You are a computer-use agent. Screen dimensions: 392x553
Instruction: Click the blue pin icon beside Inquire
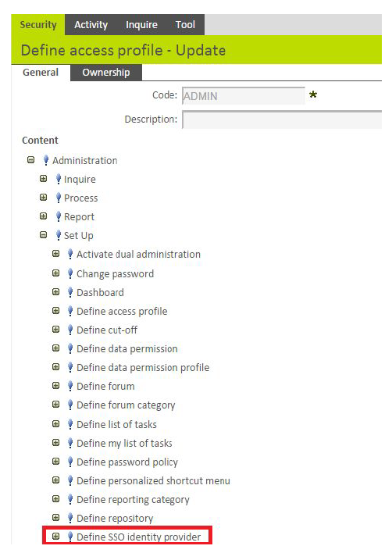coord(59,179)
